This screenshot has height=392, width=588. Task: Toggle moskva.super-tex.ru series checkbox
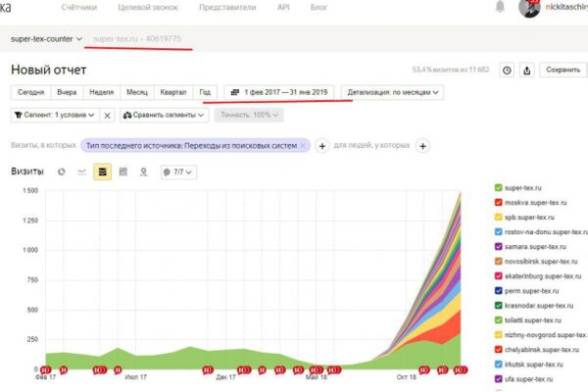498,203
